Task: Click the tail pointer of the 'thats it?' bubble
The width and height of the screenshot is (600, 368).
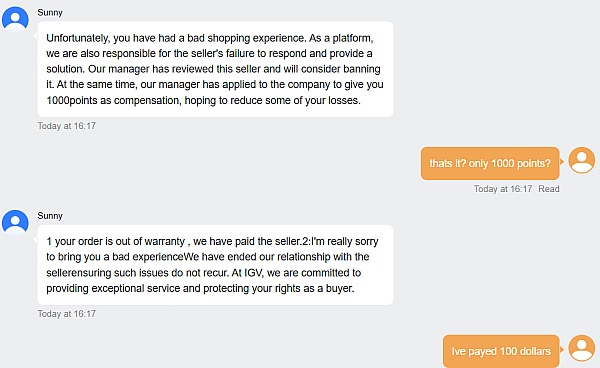Action: tap(562, 161)
